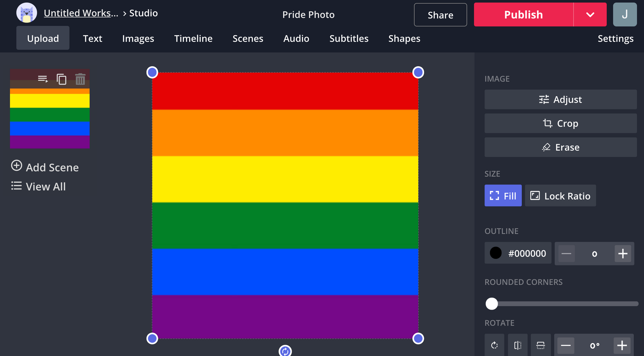Delete the scene with the trash icon

pos(80,79)
